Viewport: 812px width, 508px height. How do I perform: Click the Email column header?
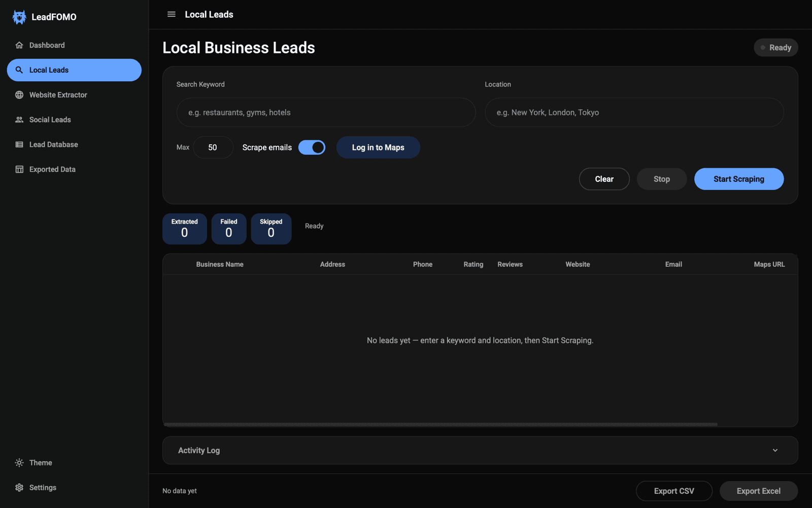tap(673, 265)
